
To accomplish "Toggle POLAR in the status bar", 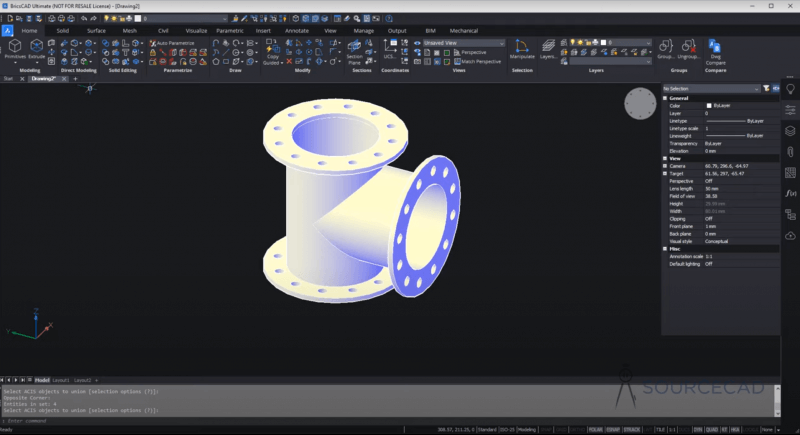I will 595,430.
